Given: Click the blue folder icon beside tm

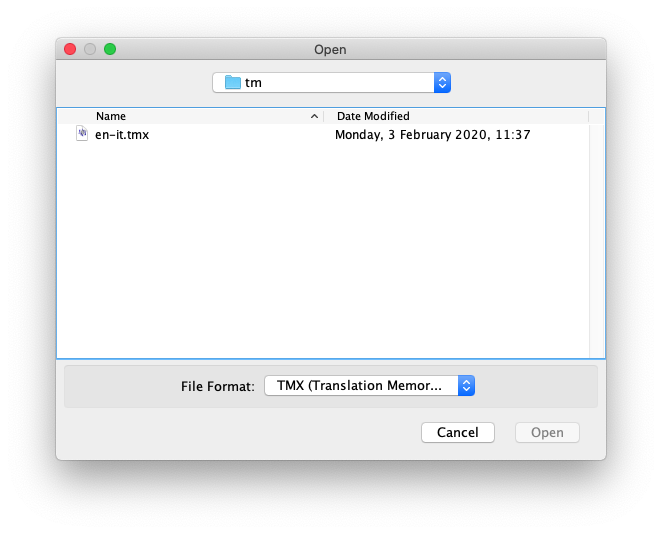Looking at the screenshot, I should [233, 83].
